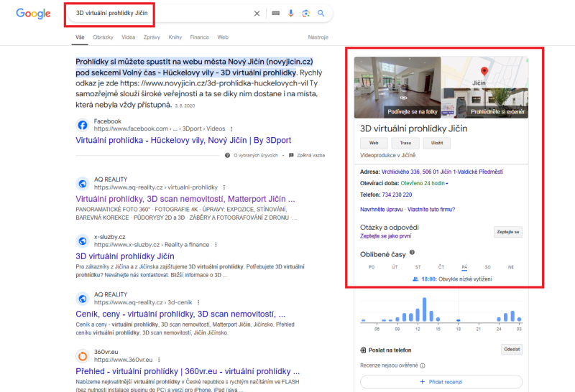
Task: Click the red map pin on Jičín map
Action: 484,72
